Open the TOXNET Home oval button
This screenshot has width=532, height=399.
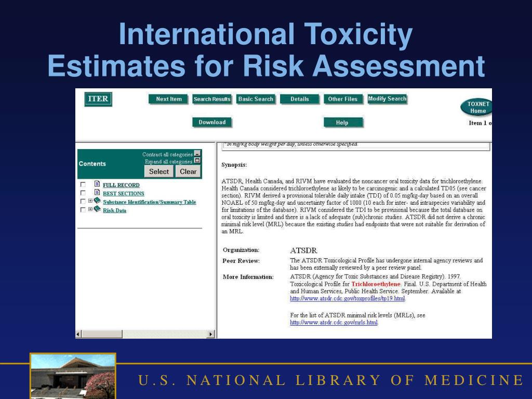tap(476, 107)
